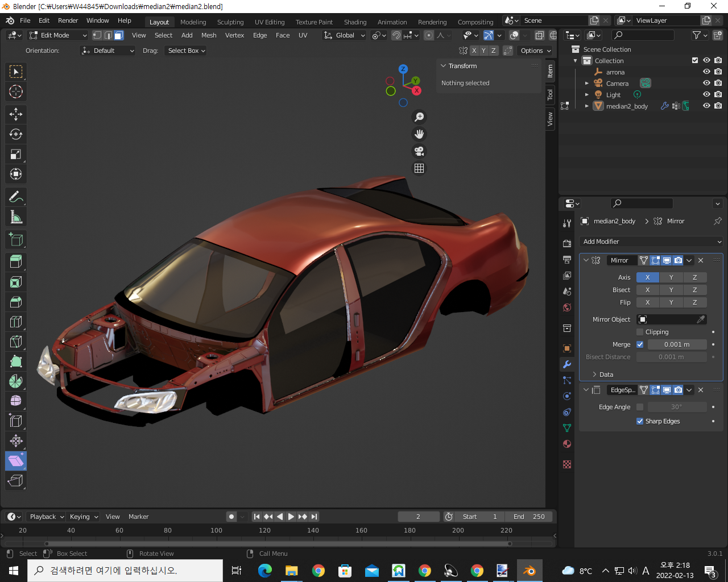728x582 pixels.
Task: Click the Edge Angle 30° field
Action: click(x=677, y=407)
